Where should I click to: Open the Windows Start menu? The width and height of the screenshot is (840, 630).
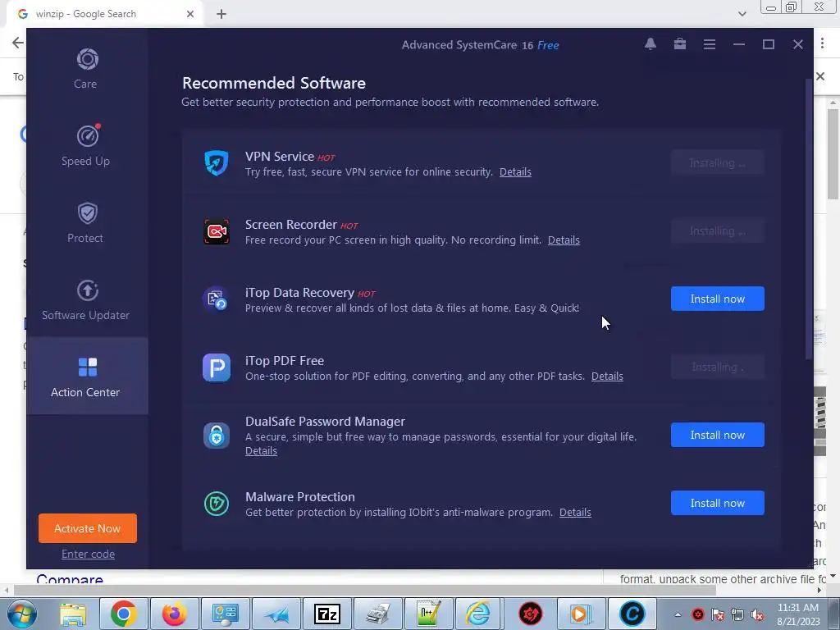pyautogui.click(x=21, y=614)
